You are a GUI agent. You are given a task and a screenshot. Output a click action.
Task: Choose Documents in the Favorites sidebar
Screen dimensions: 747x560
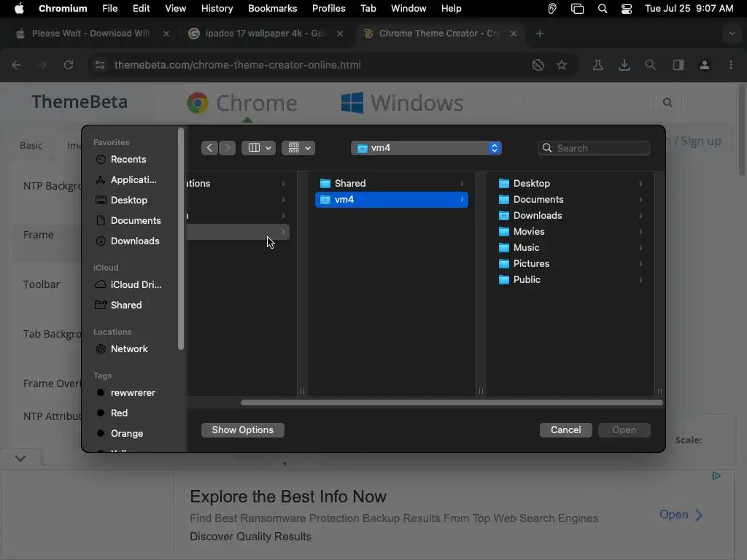[x=128, y=220]
